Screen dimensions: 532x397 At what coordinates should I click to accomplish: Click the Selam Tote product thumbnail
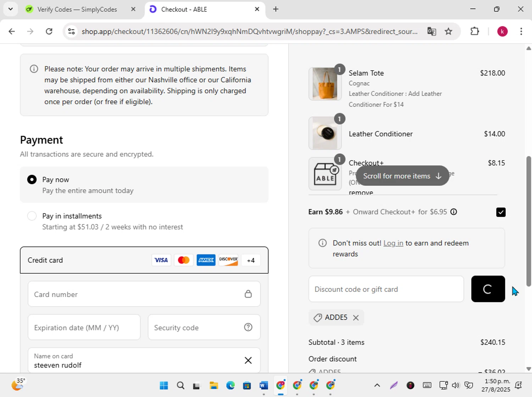[x=325, y=84]
